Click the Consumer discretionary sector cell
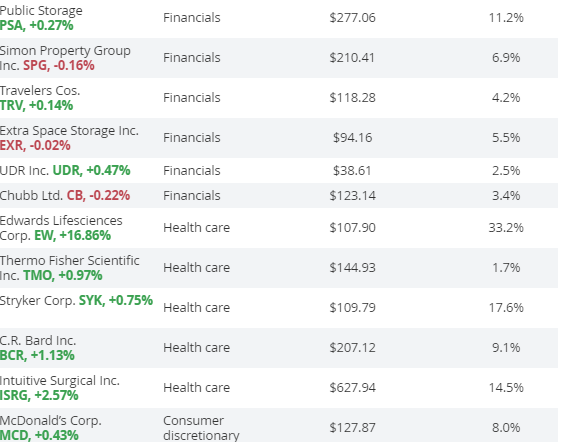 (x=201, y=428)
